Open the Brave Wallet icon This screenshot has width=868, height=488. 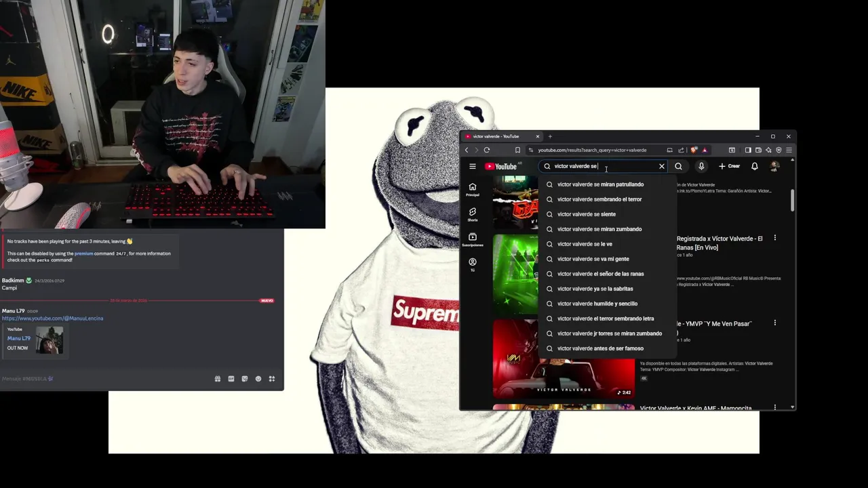pyautogui.click(x=758, y=150)
